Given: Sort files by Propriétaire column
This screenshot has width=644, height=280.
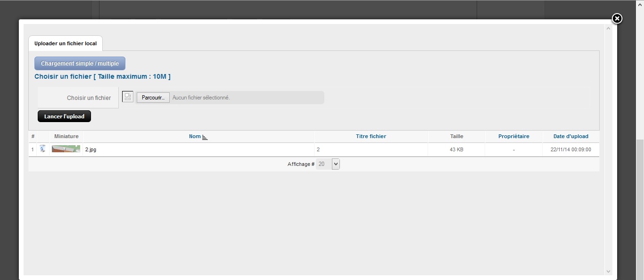Looking at the screenshot, I should (514, 136).
